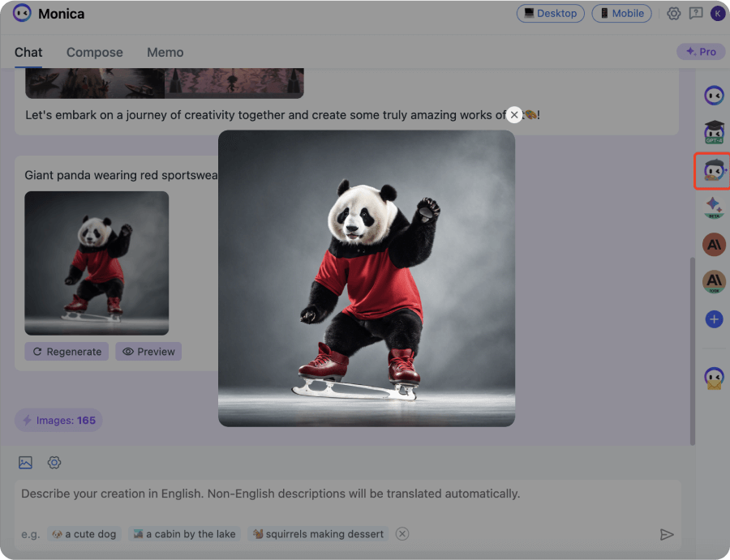Click the Regenerate button under the panda image
Screen dimensions: 730x560
pyautogui.click(x=67, y=351)
